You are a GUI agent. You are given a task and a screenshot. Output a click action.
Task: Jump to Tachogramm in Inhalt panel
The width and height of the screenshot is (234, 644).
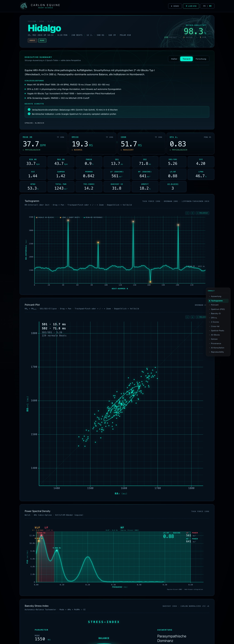pos(218,301)
